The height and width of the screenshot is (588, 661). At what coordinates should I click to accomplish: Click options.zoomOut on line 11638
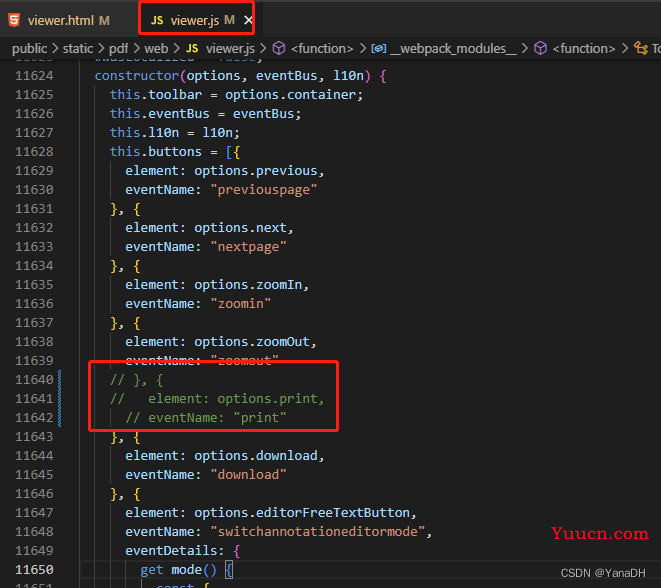pyautogui.click(x=252, y=342)
